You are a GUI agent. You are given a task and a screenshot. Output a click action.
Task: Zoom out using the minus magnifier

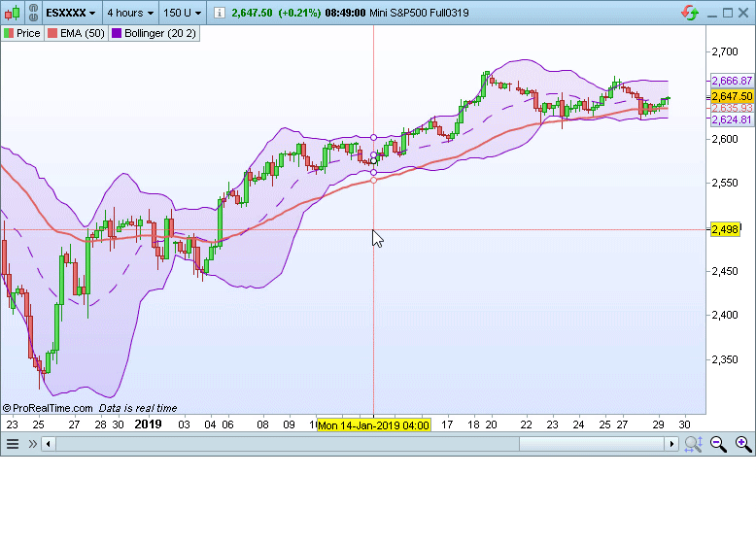pyautogui.click(x=718, y=444)
